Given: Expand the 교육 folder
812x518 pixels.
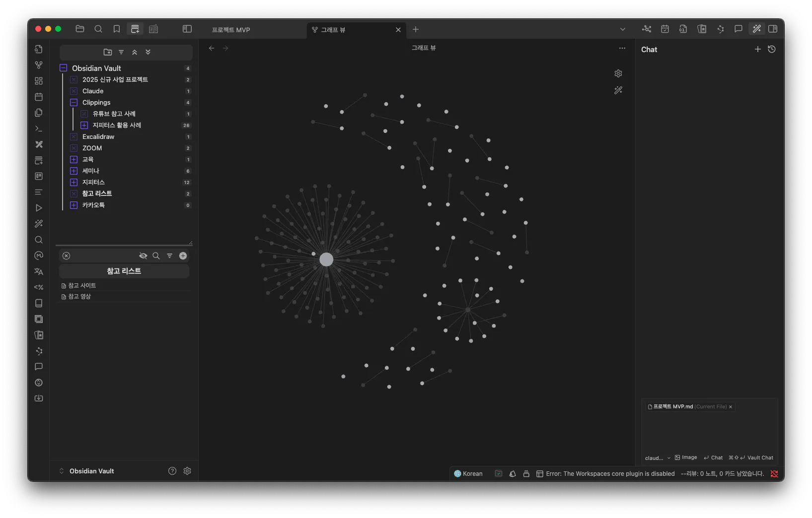Looking at the screenshot, I should pos(74,159).
